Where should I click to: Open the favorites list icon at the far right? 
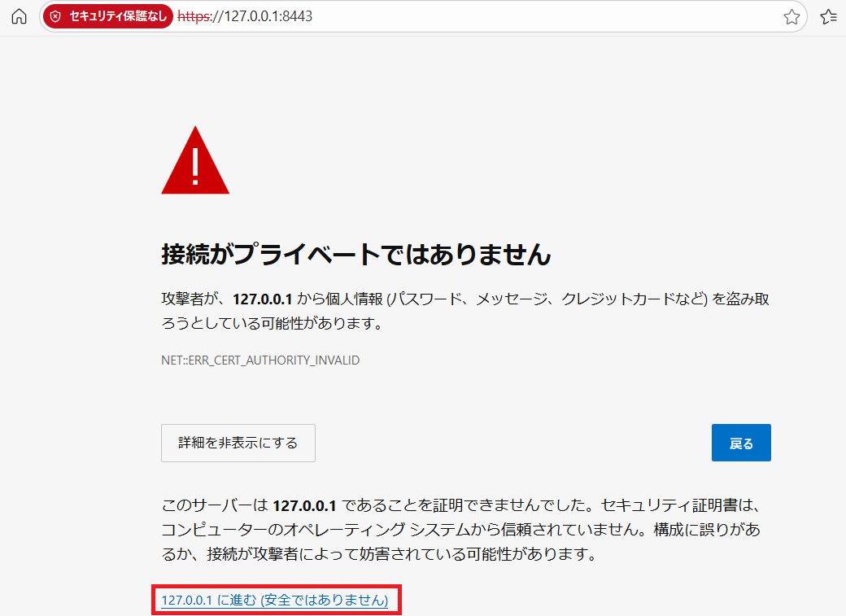[829, 17]
